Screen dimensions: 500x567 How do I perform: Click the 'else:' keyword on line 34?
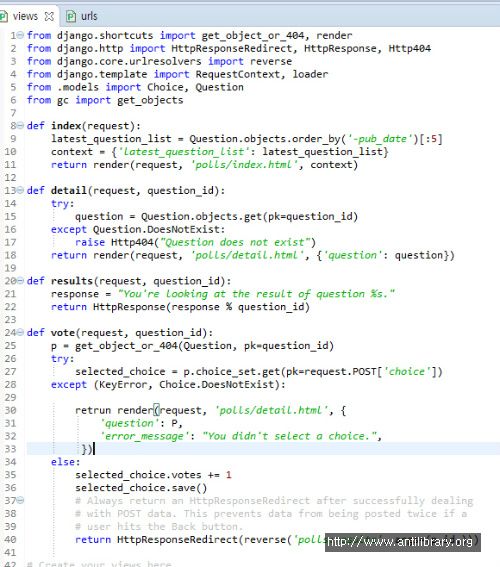click(x=65, y=462)
